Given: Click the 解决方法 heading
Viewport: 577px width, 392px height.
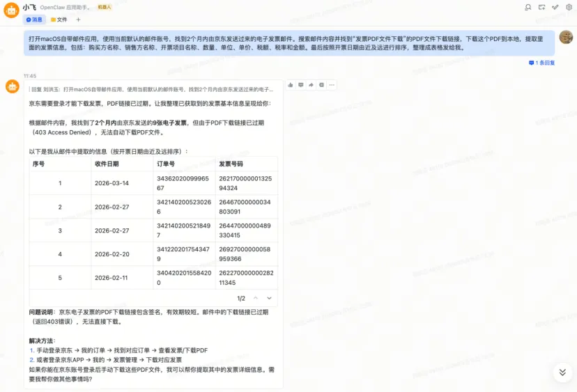Looking at the screenshot, I should click(x=41, y=340).
